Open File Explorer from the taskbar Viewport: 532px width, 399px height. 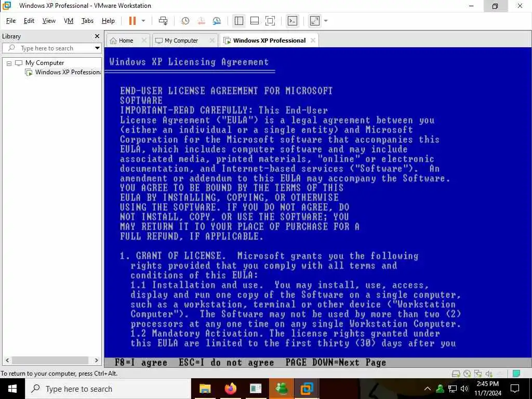pyautogui.click(x=205, y=389)
